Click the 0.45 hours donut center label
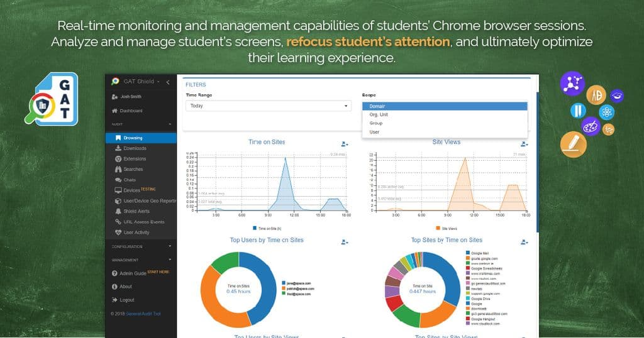 click(238, 292)
